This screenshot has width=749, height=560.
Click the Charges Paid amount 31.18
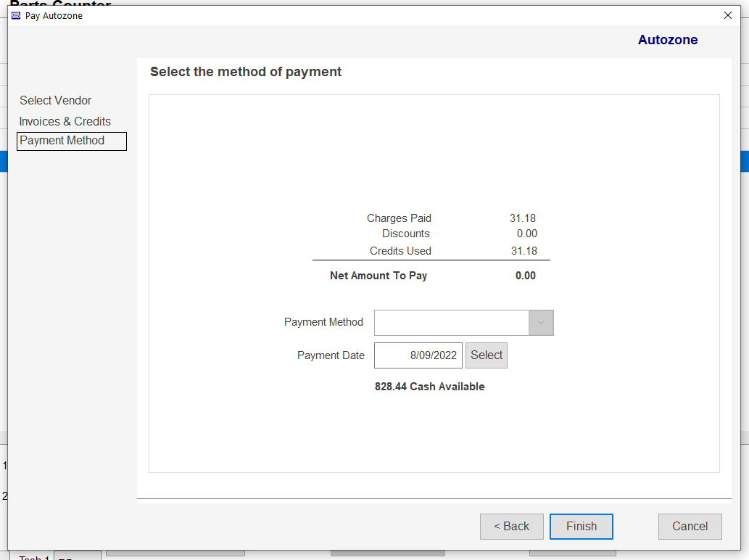(x=523, y=218)
